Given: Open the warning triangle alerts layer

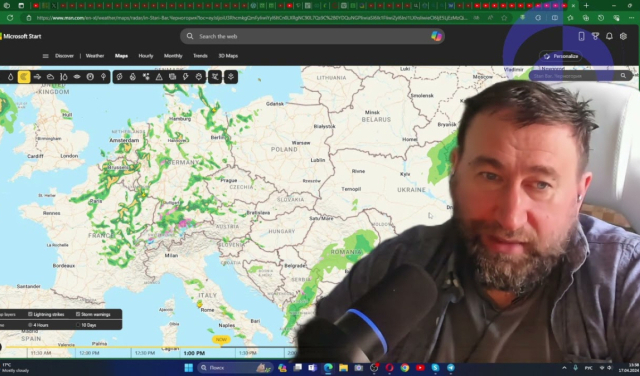Looking at the screenshot, I should pos(159,77).
